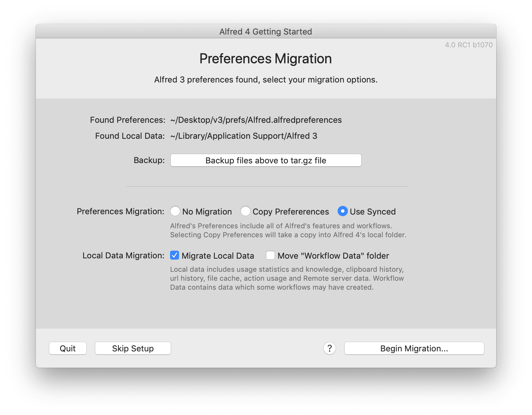Image resolution: width=532 pixels, height=415 pixels.
Task: Open Alfred help via the circular ? button
Action: (x=329, y=348)
